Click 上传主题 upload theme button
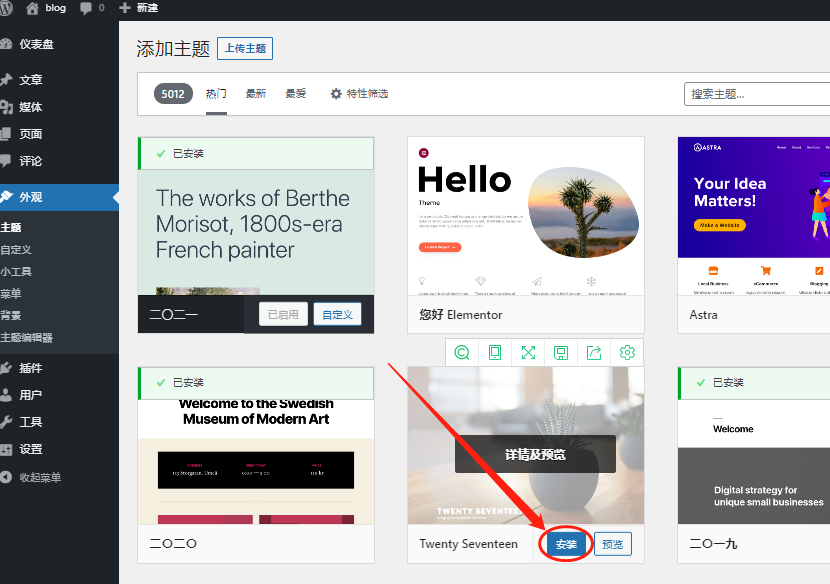The height and width of the screenshot is (584, 830). pyautogui.click(x=245, y=49)
